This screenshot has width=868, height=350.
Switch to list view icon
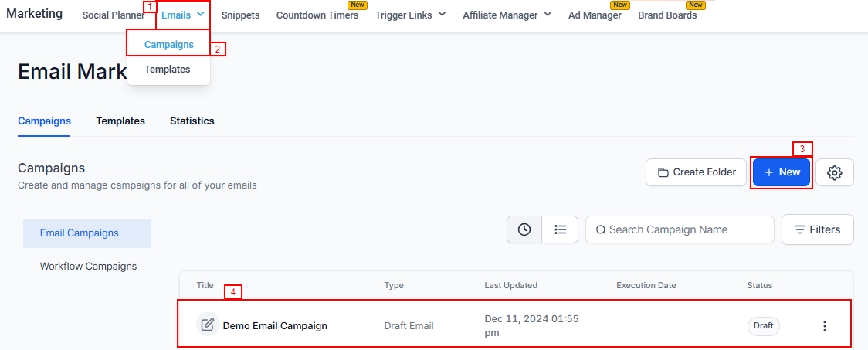point(561,229)
